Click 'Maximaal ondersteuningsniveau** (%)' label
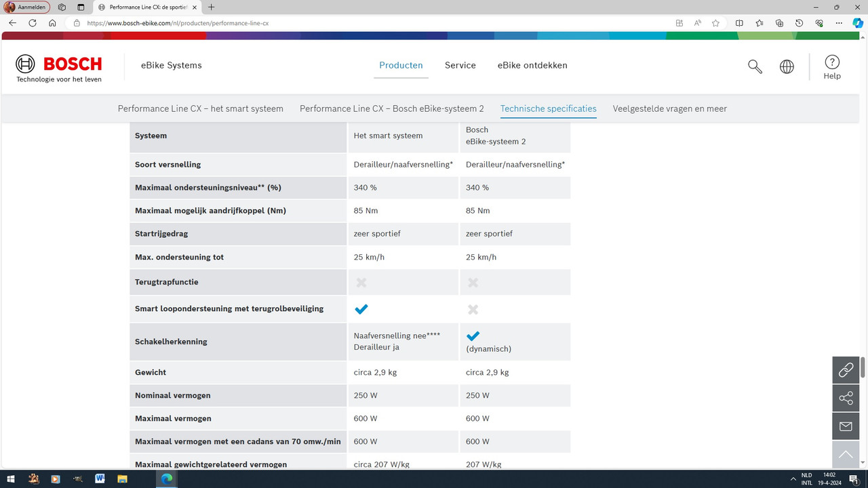The width and height of the screenshot is (868, 488). coord(208,188)
